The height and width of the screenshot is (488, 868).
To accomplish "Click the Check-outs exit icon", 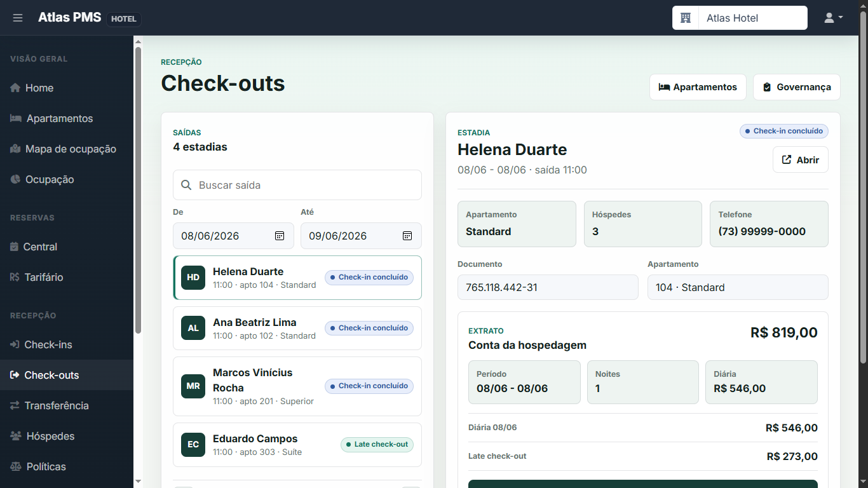I will tap(15, 375).
